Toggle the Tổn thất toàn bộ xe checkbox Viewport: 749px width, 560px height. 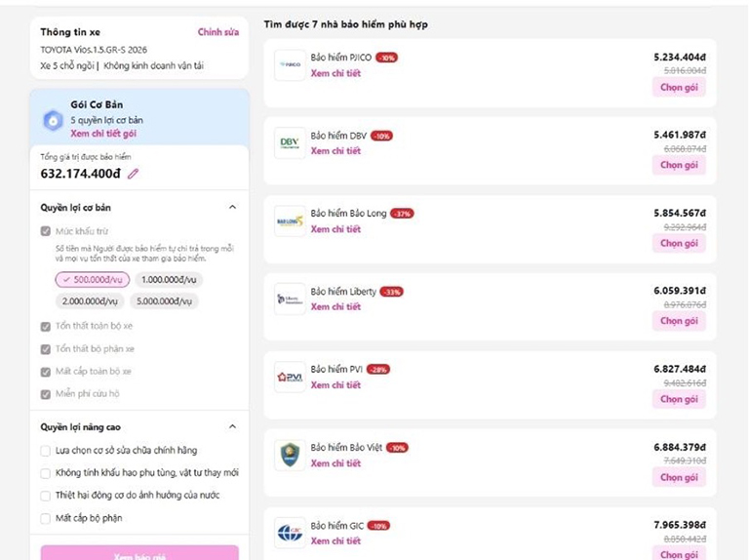click(x=46, y=327)
